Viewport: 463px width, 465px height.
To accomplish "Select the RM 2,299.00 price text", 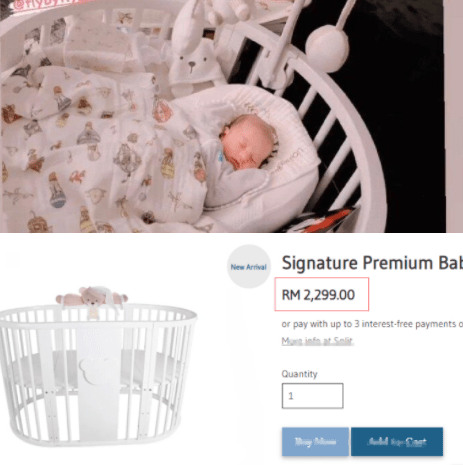I will click(318, 295).
